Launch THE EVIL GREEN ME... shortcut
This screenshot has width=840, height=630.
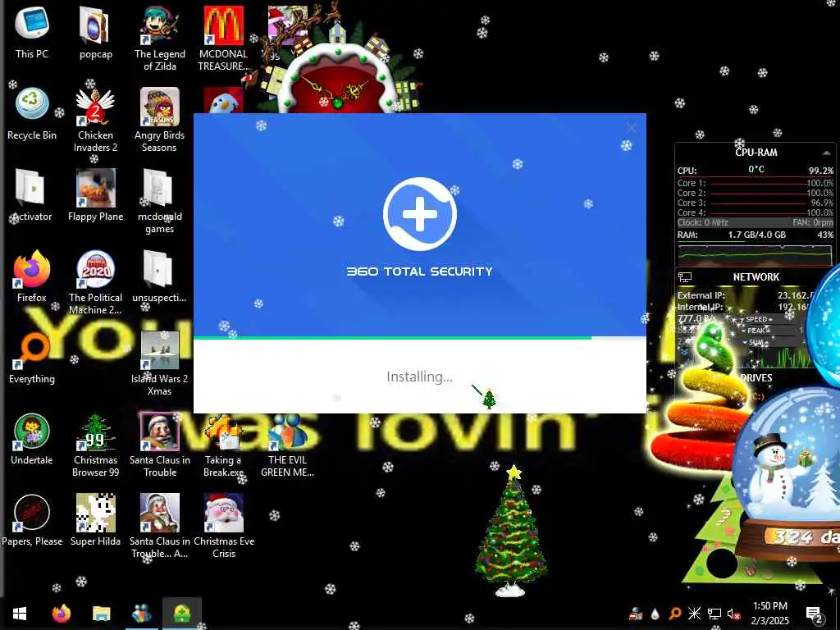click(x=287, y=444)
